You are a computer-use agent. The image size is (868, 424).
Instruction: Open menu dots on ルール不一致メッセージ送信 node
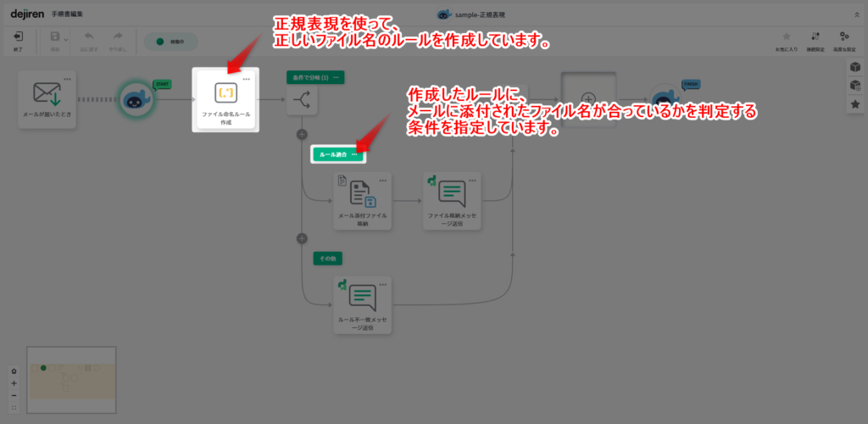click(383, 285)
